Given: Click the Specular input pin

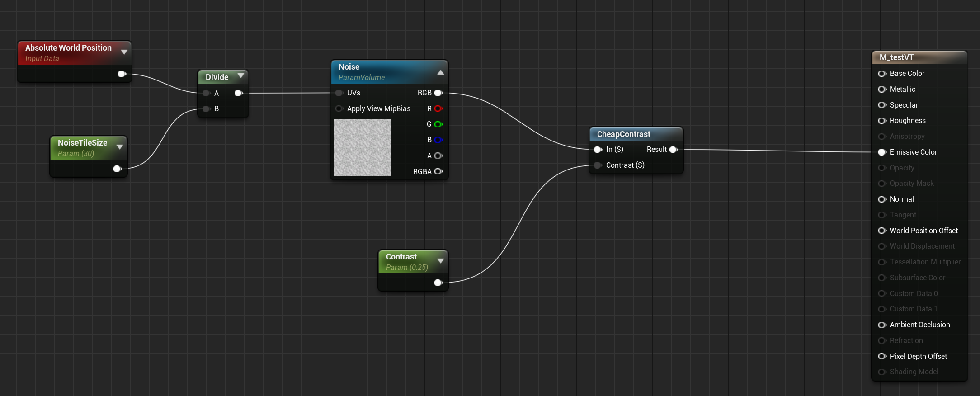Looking at the screenshot, I should pos(882,105).
